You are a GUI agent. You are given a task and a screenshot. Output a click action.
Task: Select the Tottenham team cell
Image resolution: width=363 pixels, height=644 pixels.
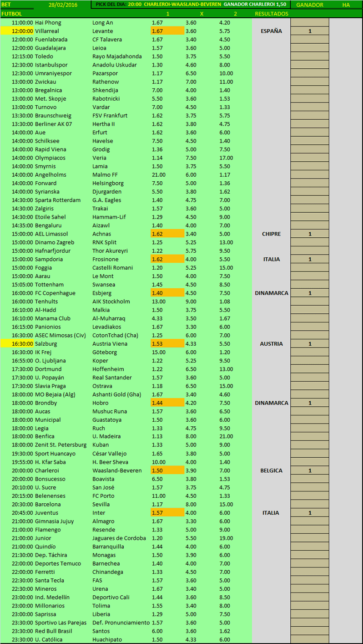coord(50,284)
